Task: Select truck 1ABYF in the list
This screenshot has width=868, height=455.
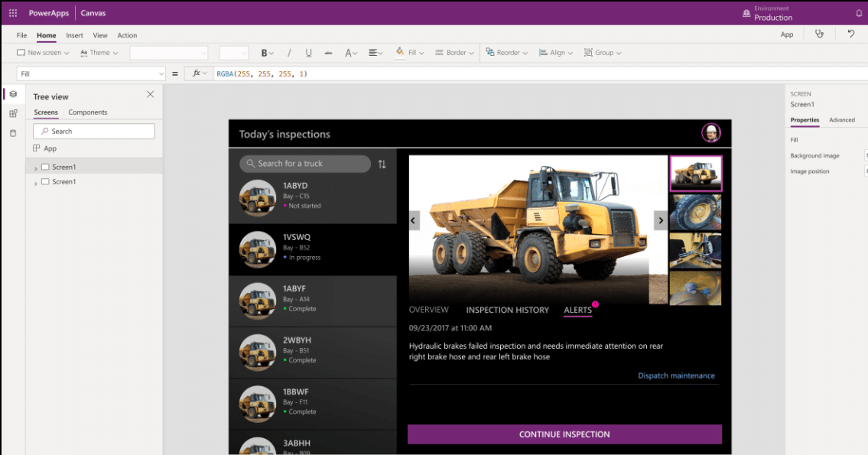Action: click(313, 301)
